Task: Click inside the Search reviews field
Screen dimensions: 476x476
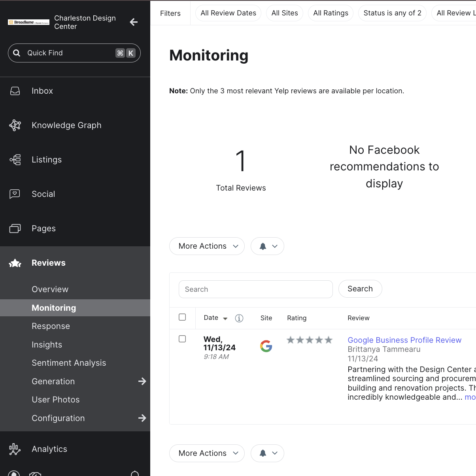Action: (x=255, y=289)
